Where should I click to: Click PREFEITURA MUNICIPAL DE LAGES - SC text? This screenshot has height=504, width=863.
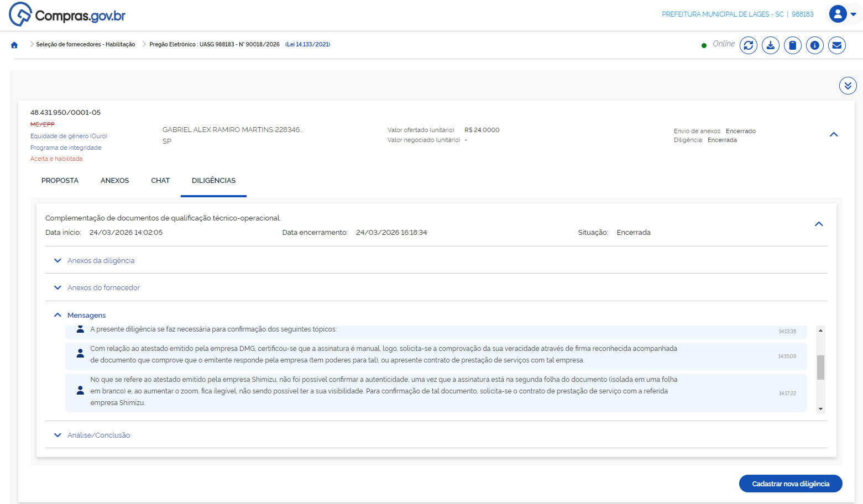click(x=723, y=14)
